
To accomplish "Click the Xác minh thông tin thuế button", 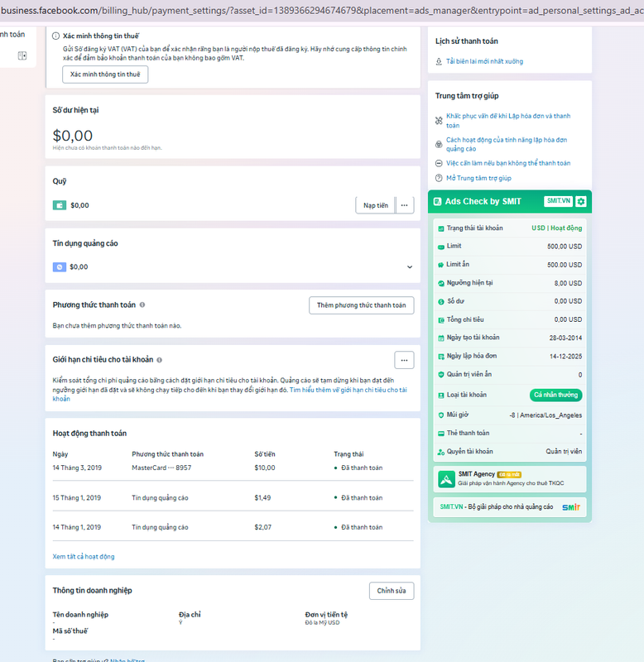I will (x=105, y=74).
